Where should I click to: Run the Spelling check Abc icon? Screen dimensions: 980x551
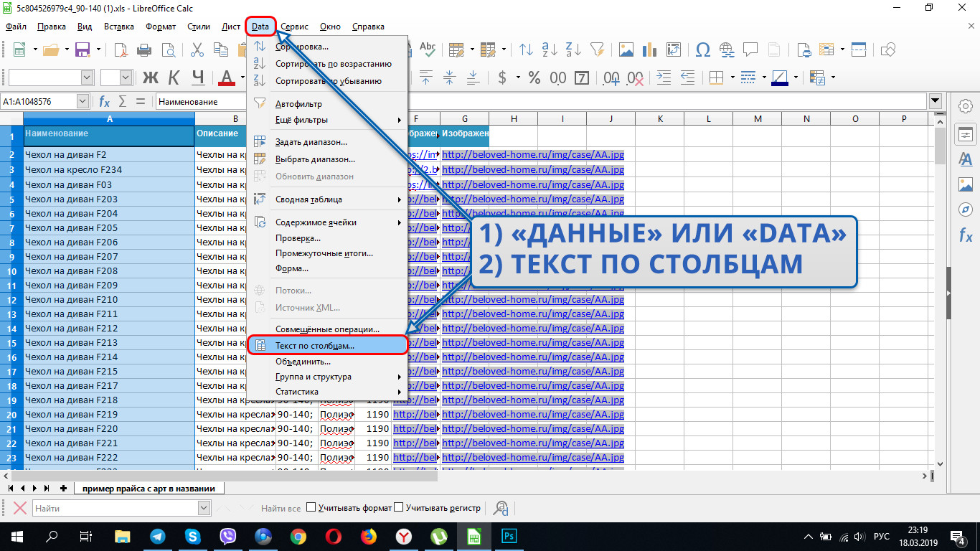click(x=428, y=50)
